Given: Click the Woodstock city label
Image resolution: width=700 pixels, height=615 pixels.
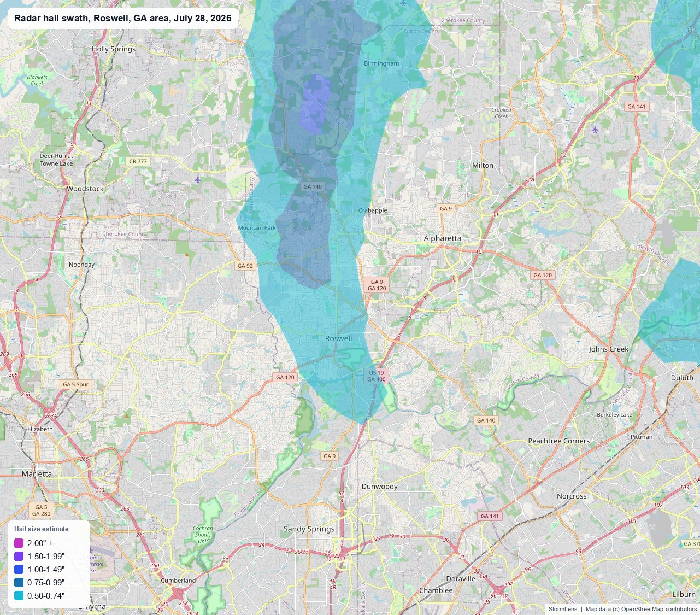Looking at the screenshot, I should 85,189.
